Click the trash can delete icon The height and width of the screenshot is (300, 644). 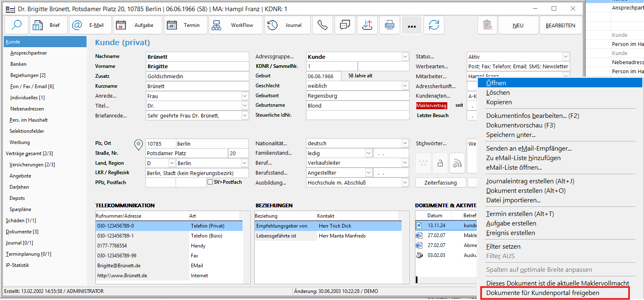[x=487, y=25]
